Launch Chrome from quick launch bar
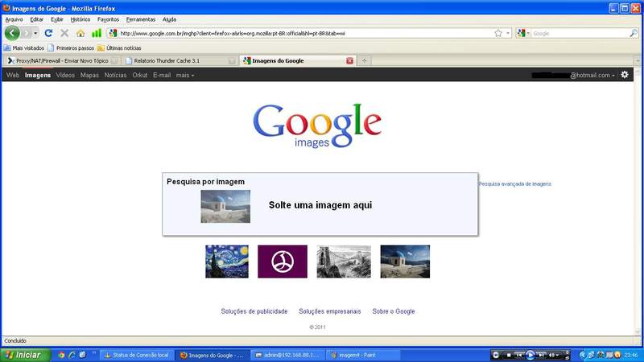Screen dimensions: 644x362 point(61,355)
